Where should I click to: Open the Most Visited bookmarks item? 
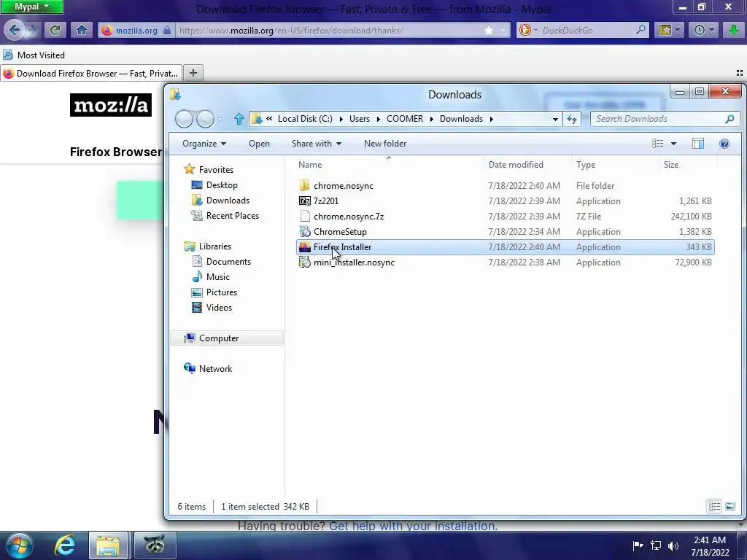click(x=34, y=55)
